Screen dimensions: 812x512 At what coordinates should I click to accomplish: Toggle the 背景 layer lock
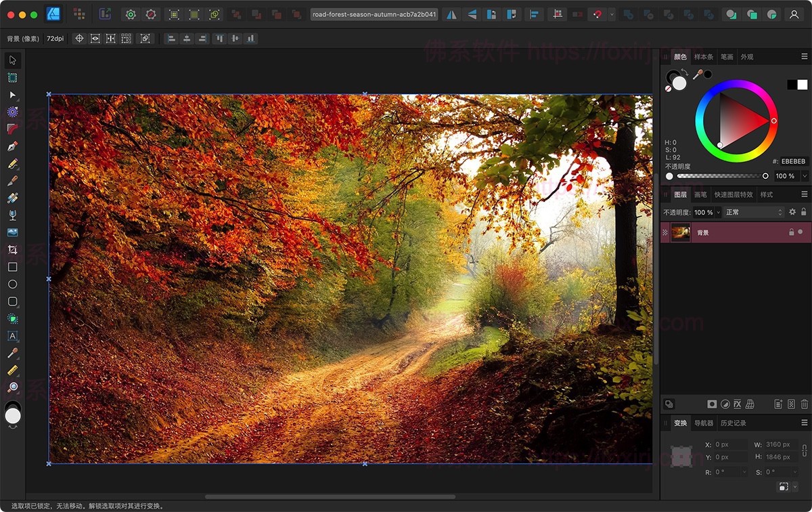791,232
